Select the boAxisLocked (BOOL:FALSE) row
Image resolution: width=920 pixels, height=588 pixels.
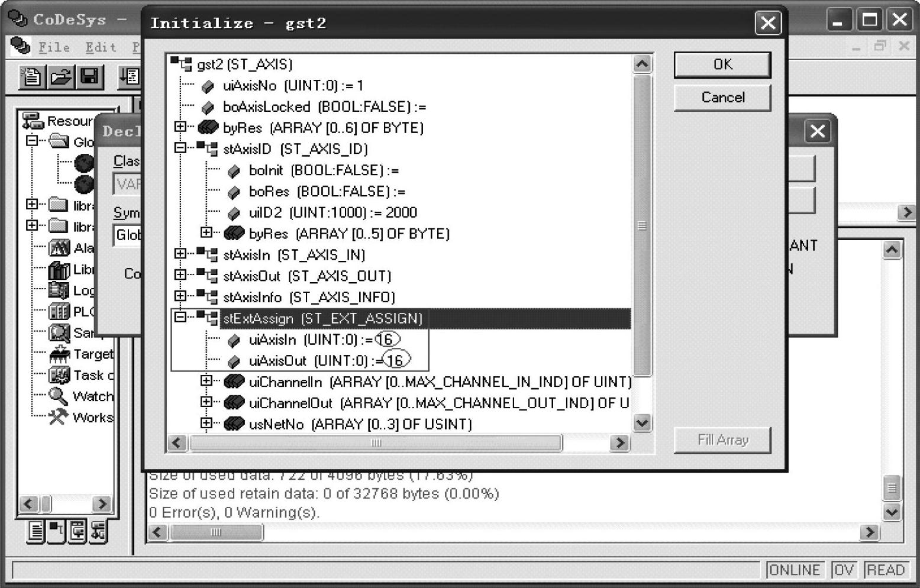[x=324, y=107]
